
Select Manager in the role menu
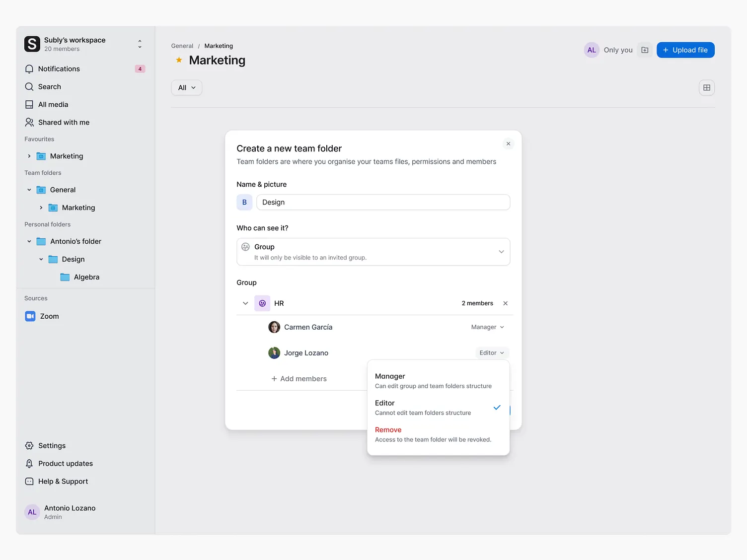390,376
